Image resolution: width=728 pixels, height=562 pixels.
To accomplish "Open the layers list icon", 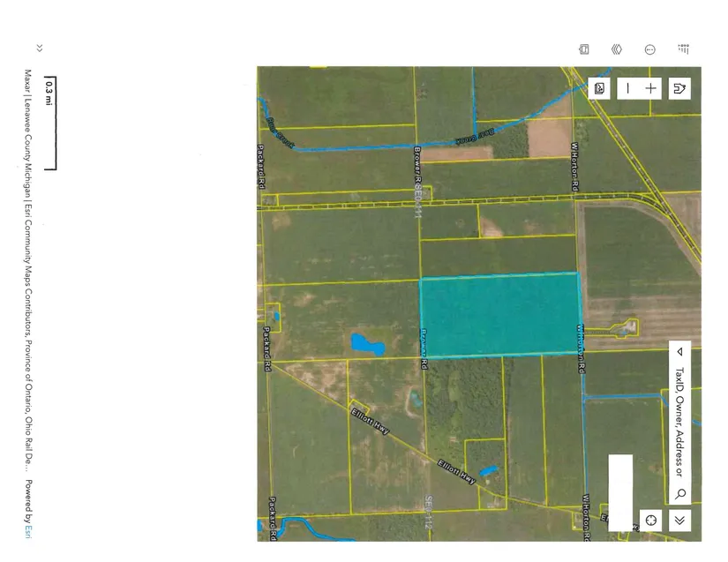I will tap(617, 49).
